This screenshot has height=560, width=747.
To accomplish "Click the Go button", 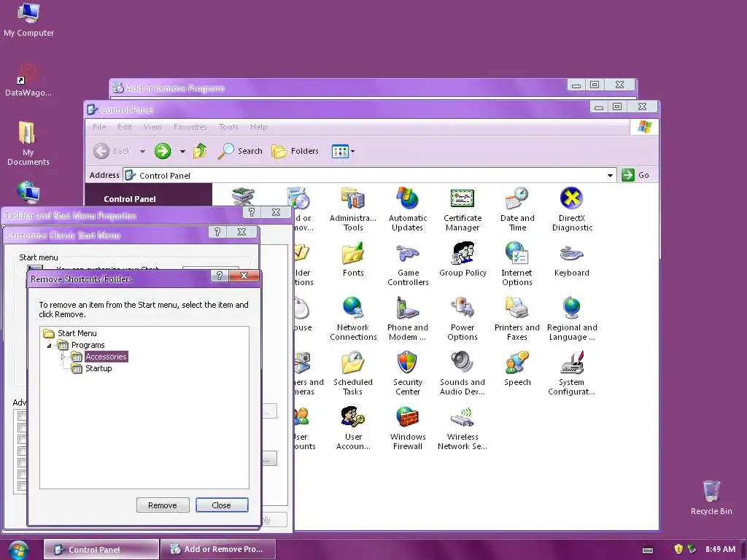I will (x=635, y=175).
